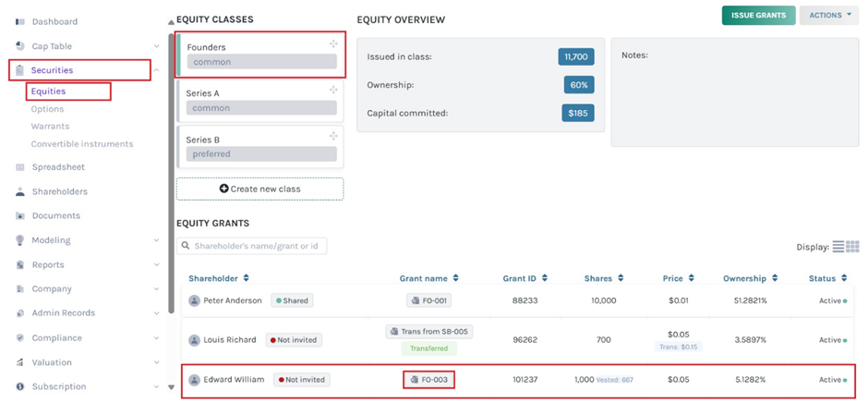Screen dimensions: 868x403
Task: Click the Modeling lightbulb icon
Action: click(20, 240)
